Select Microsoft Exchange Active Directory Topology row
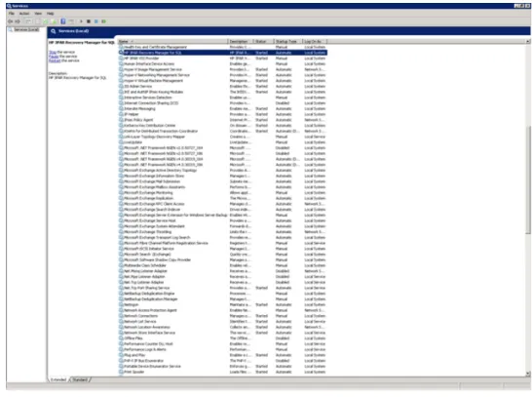Screen dimensions: 532x397 (222, 171)
